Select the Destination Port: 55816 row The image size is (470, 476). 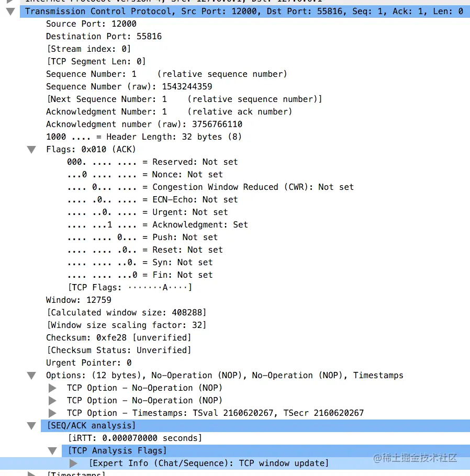pyautogui.click(x=104, y=37)
